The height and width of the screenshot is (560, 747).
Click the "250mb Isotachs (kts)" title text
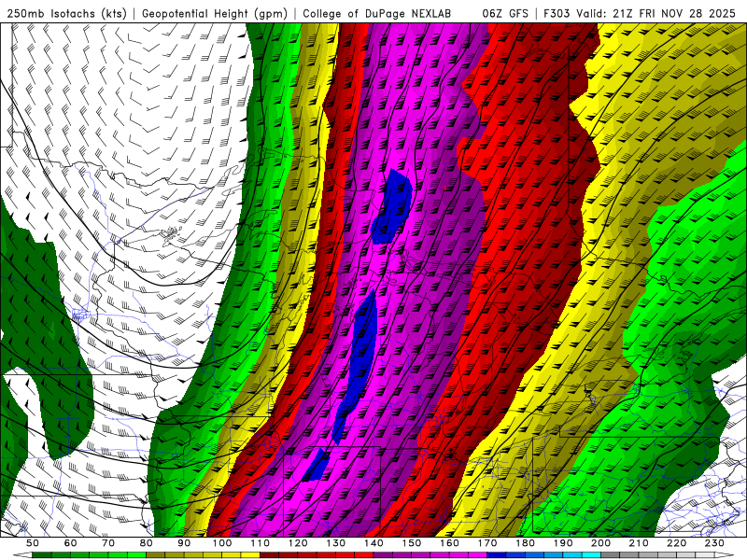point(66,13)
